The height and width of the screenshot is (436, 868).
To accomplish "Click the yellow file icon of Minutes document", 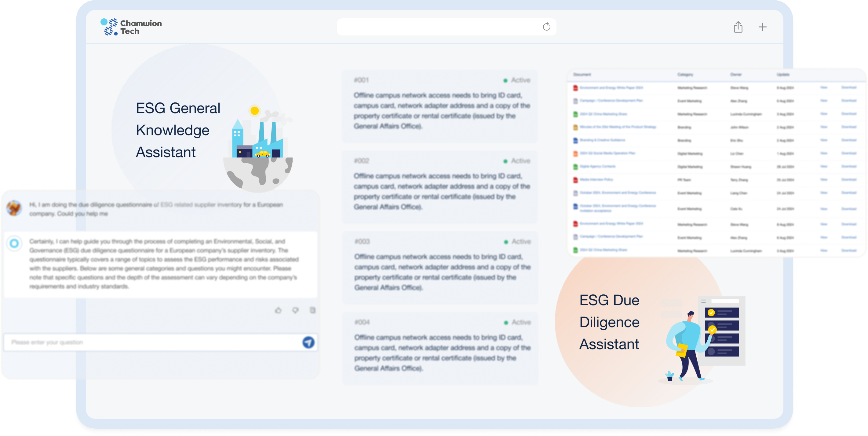I will point(575,127).
